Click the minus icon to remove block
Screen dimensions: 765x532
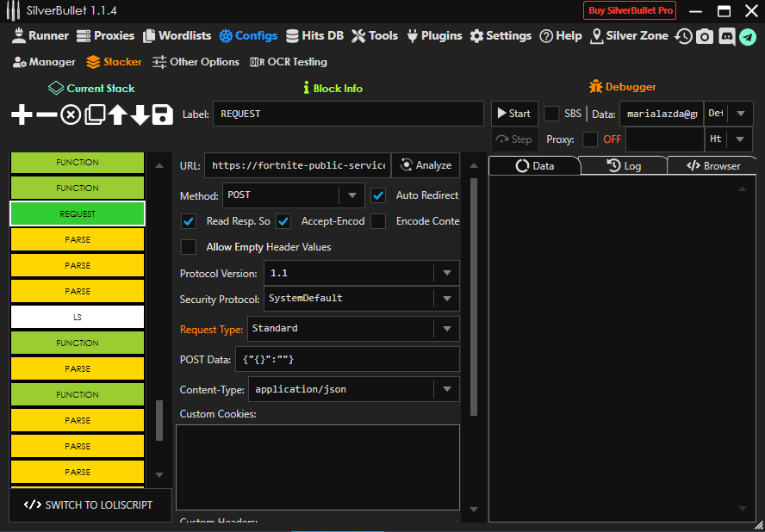(x=47, y=114)
